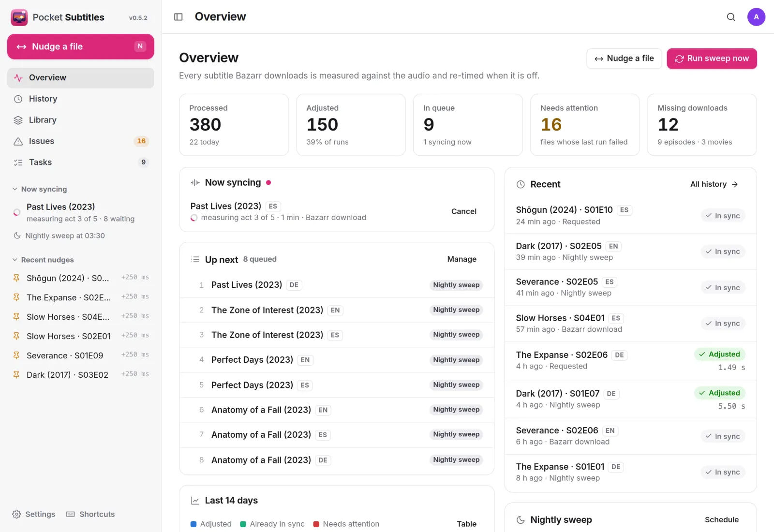Collapse the Recent nudges sidebar section
This screenshot has height=532, width=774.
(x=44, y=260)
